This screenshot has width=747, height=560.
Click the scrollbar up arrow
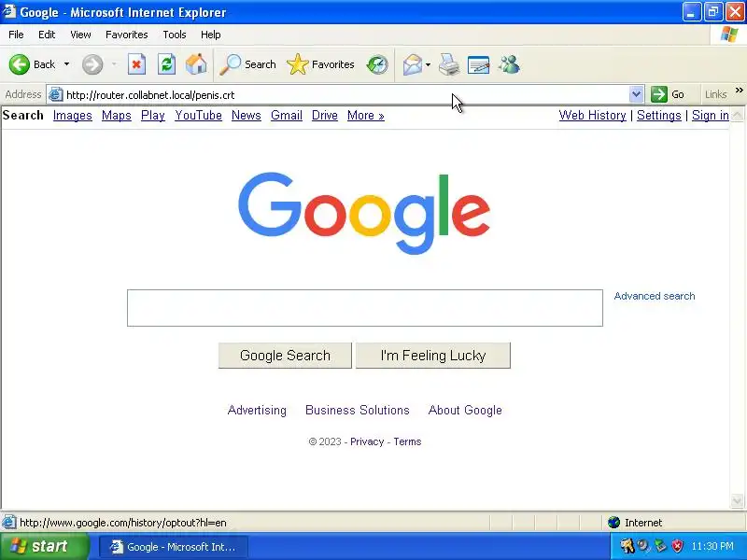tap(737, 115)
